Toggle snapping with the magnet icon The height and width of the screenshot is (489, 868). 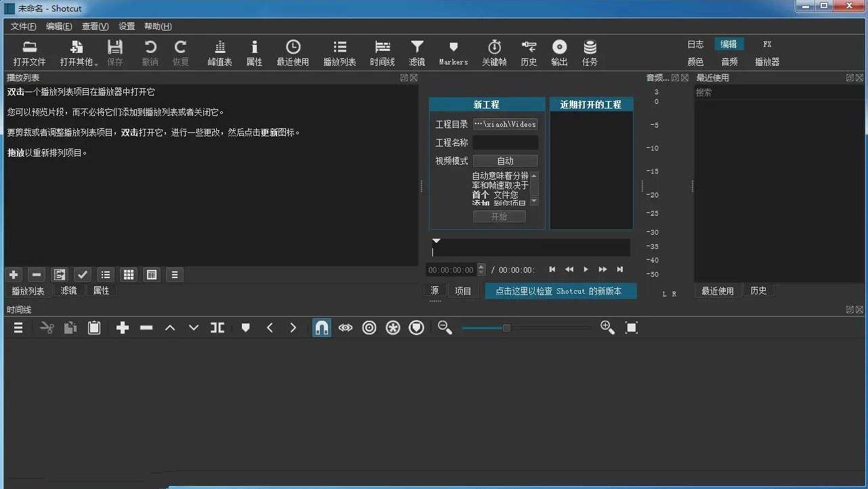(x=321, y=328)
